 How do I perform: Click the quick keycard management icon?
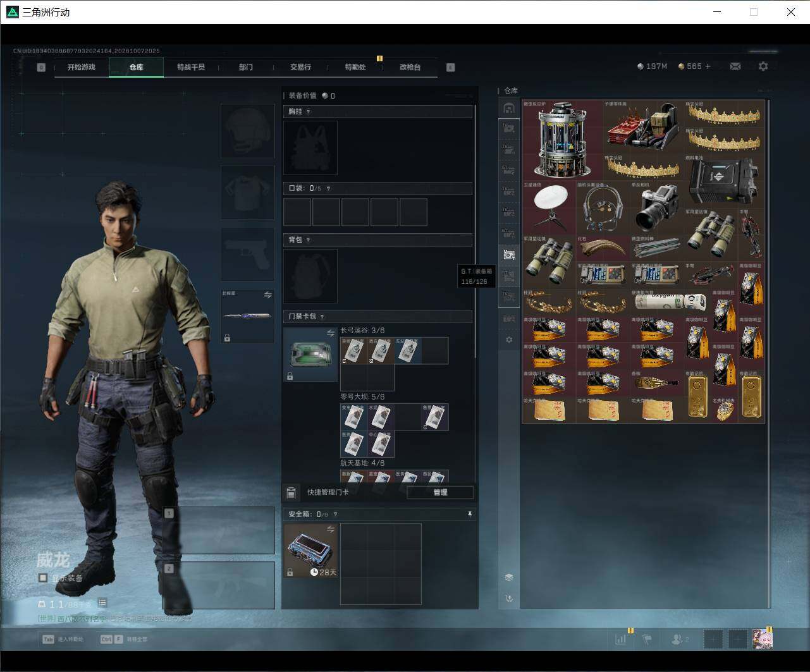pos(291,492)
